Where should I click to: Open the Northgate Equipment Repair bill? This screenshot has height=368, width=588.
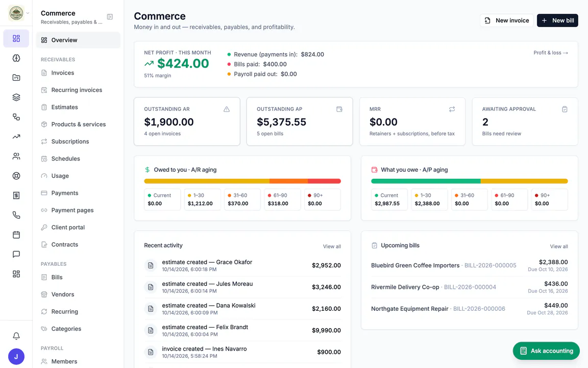pyautogui.click(x=469, y=309)
